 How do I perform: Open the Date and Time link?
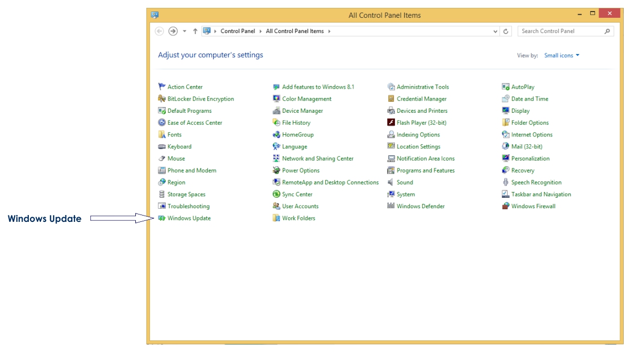pyautogui.click(x=530, y=99)
